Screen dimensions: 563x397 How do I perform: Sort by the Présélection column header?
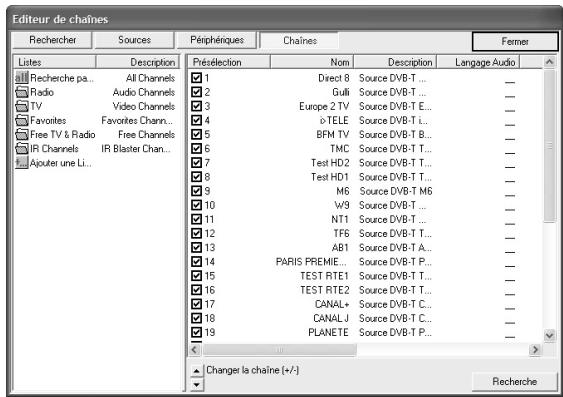coord(229,62)
